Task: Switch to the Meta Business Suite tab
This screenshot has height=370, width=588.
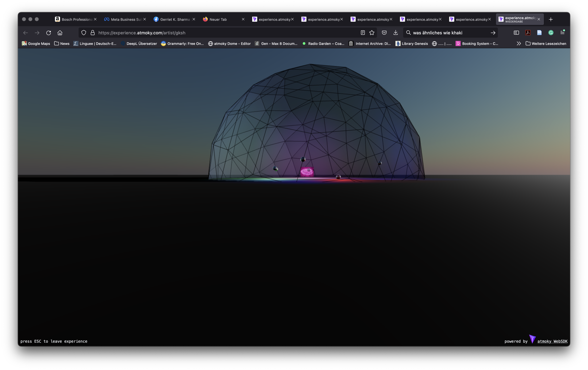Action: click(123, 19)
